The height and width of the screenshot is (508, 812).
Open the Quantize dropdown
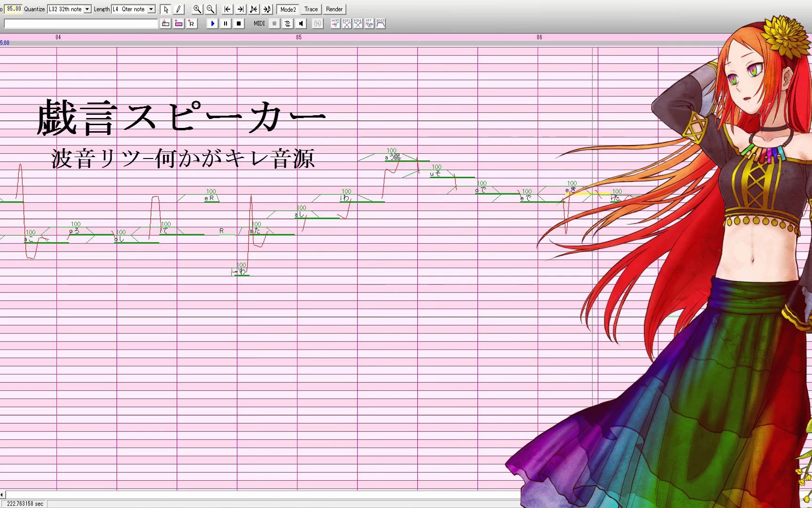[x=69, y=9]
